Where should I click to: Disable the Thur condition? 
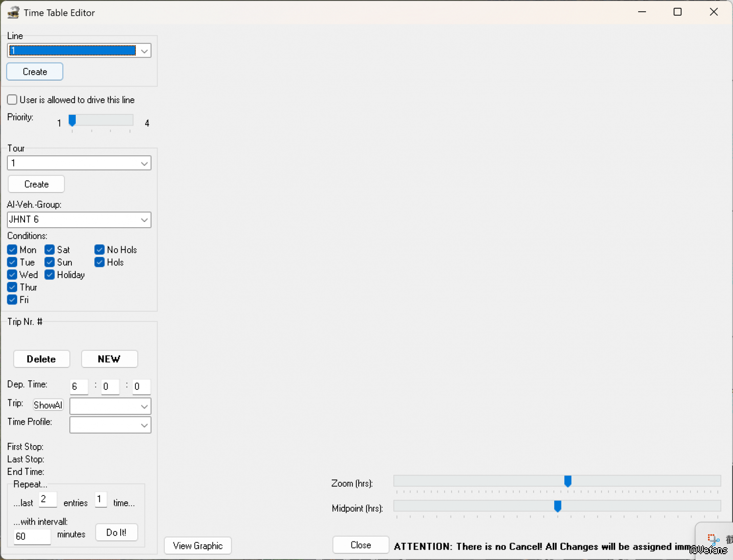[12, 287]
